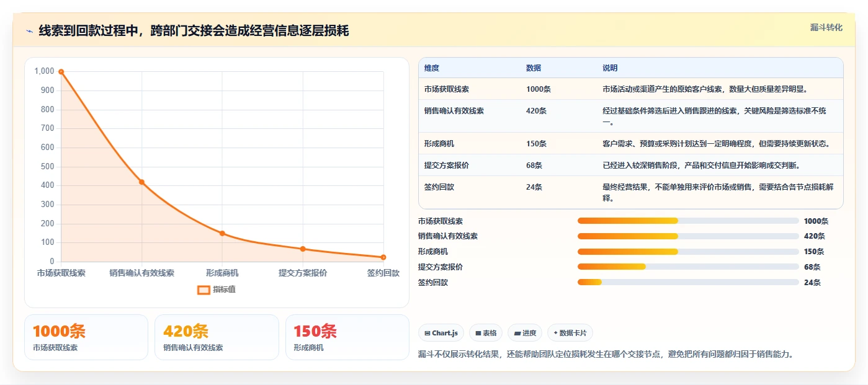
Task: Click the 签约回款 progress bar
Action: click(688, 282)
